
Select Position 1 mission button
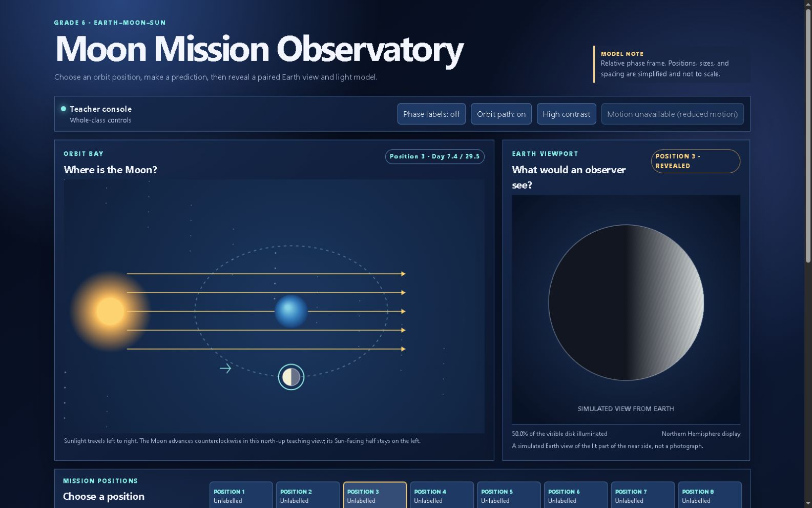(241, 495)
